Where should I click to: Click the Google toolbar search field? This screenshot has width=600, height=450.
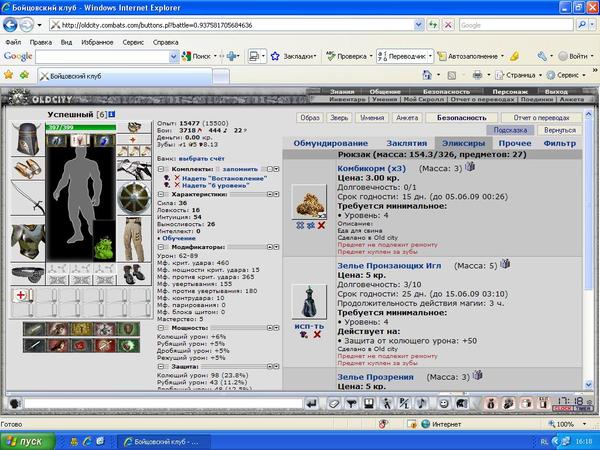pyautogui.click(x=103, y=57)
